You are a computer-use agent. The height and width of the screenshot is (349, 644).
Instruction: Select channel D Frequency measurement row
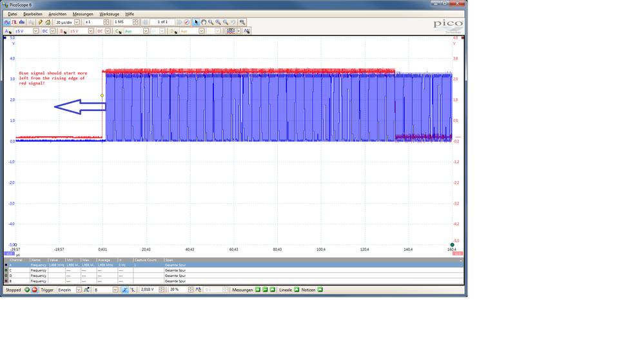(x=234, y=276)
